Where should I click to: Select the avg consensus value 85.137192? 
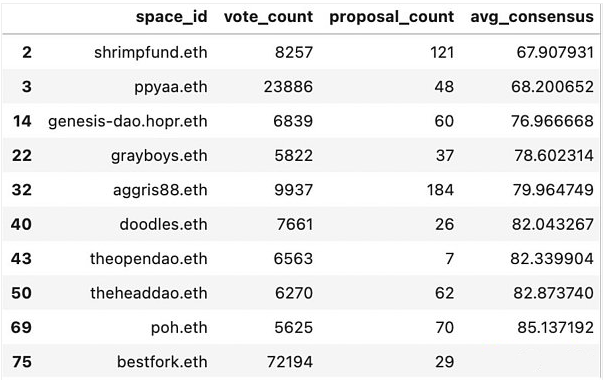556,328
